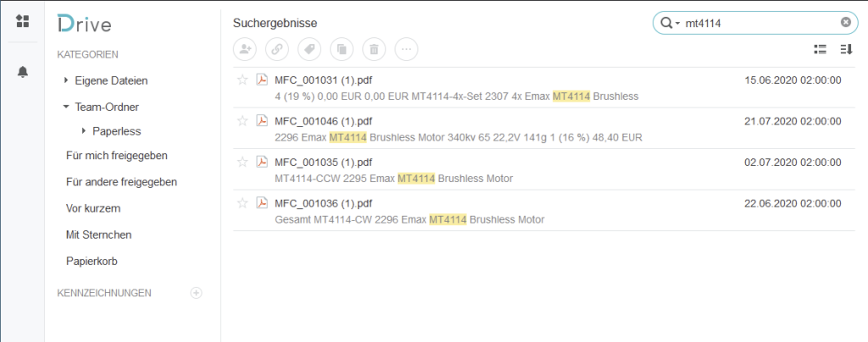This screenshot has width=868, height=342.
Task: Collapse the Team-Ordner tree node
Action: coord(66,107)
